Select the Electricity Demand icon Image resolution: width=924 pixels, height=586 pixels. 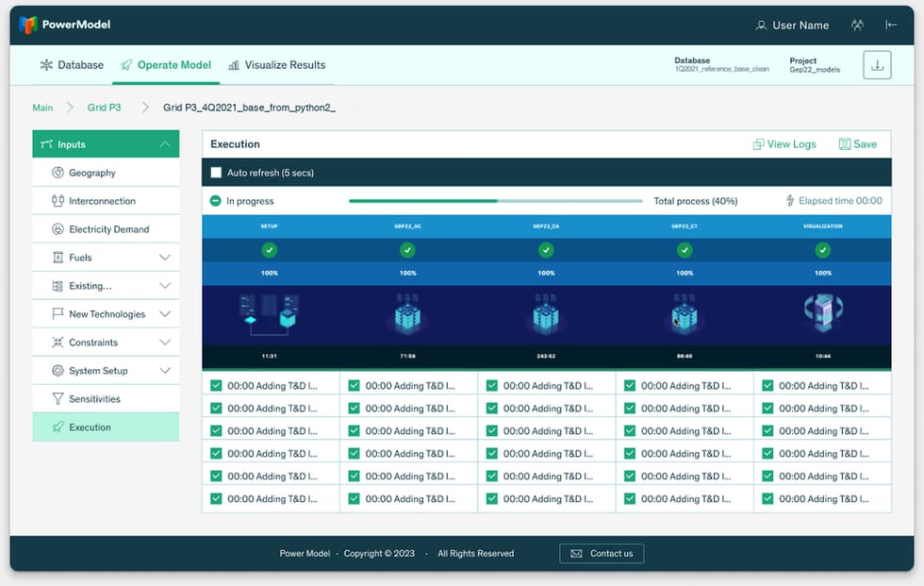pos(58,229)
